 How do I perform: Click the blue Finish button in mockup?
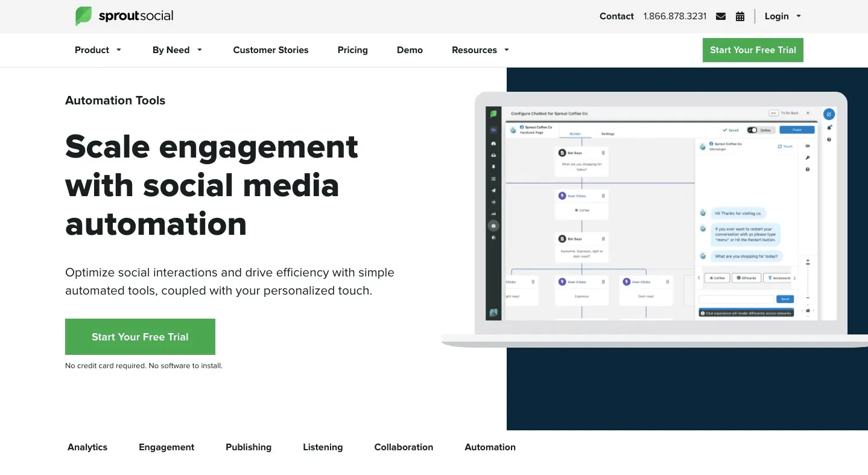tap(797, 130)
